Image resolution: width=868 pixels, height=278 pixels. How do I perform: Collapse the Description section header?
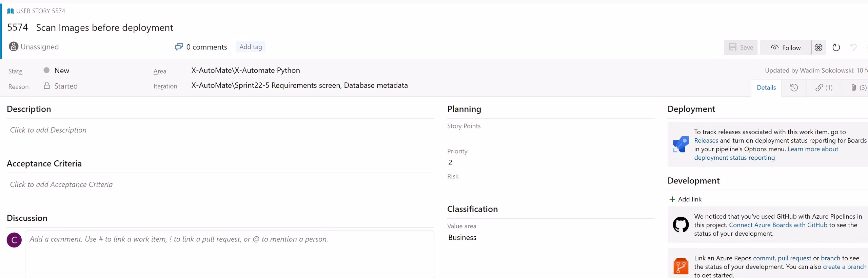pyautogui.click(x=29, y=109)
